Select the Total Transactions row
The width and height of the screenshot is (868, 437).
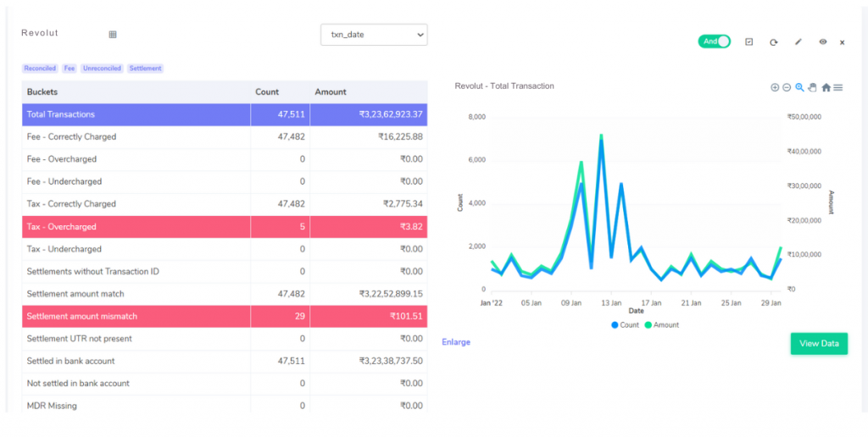click(x=225, y=114)
